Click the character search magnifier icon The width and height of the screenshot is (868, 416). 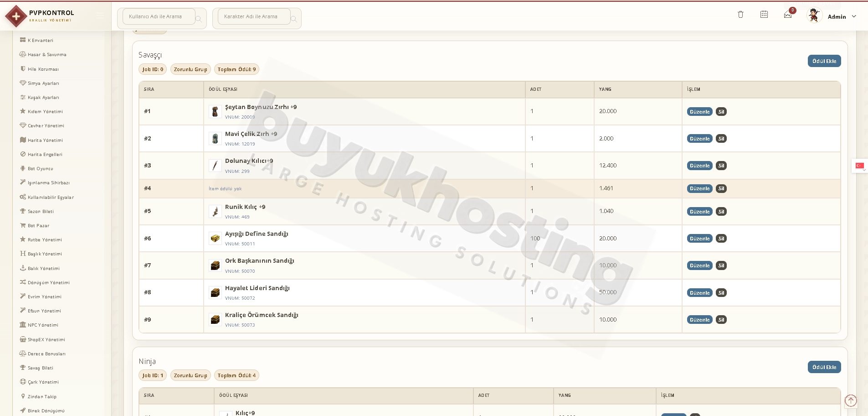coord(294,19)
